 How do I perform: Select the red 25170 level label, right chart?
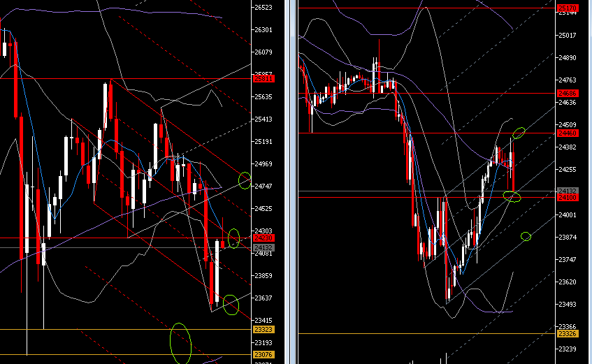point(568,8)
